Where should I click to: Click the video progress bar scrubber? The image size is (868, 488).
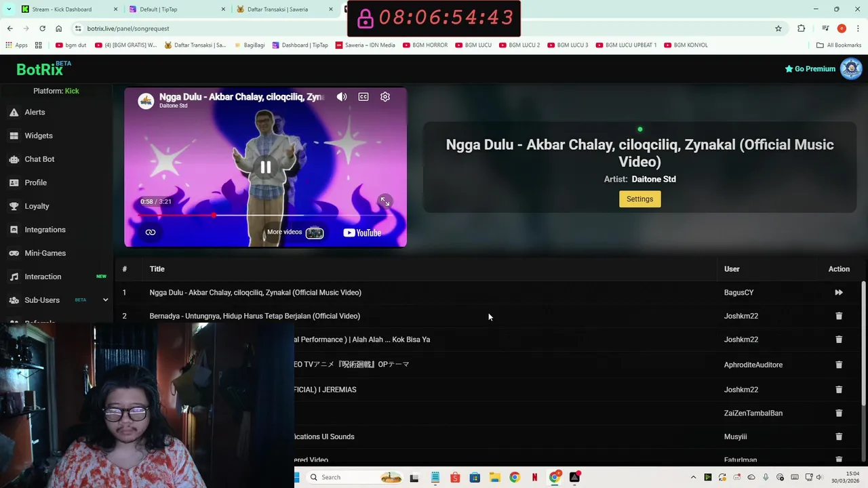[x=214, y=215]
